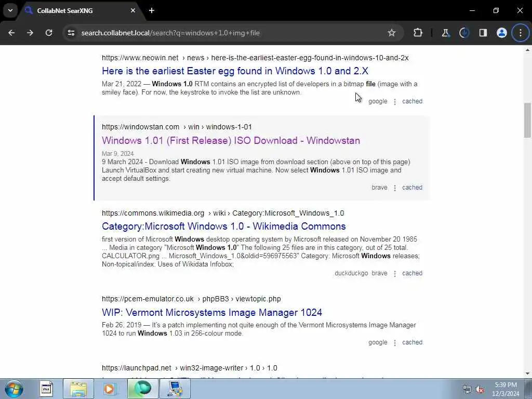Open cached version of Neowin result
This screenshot has width=532, height=399.
[x=412, y=101]
